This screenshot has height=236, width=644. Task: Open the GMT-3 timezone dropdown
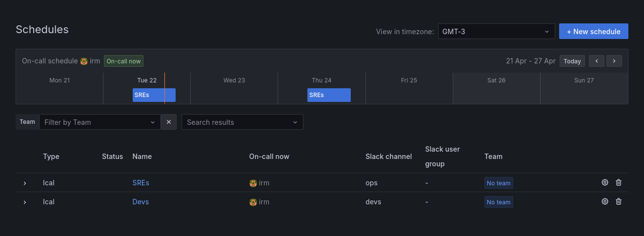(496, 31)
